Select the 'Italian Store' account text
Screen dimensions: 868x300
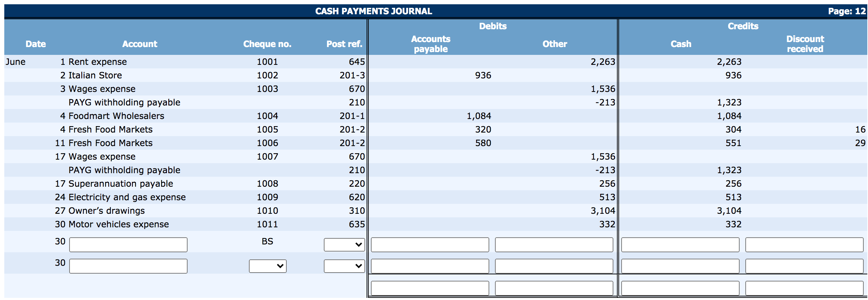tap(95, 76)
